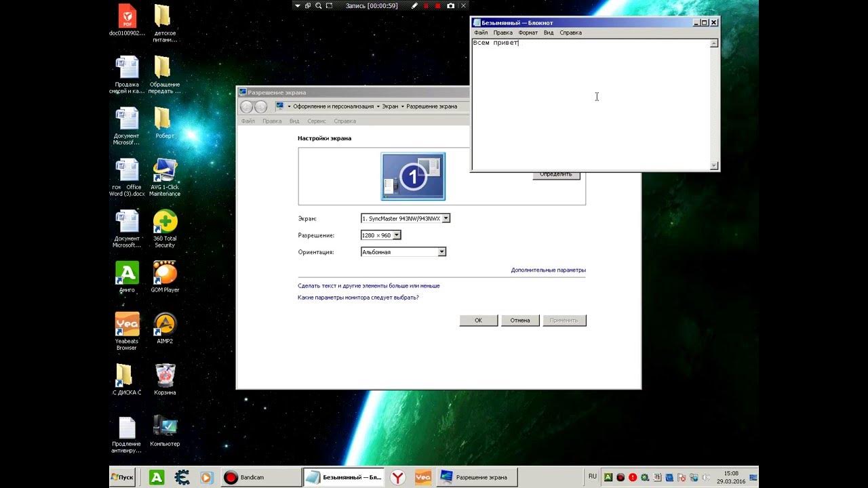This screenshot has height=488, width=868.
Task: Click Yandex browser icon in taskbar
Action: (x=398, y=477)
